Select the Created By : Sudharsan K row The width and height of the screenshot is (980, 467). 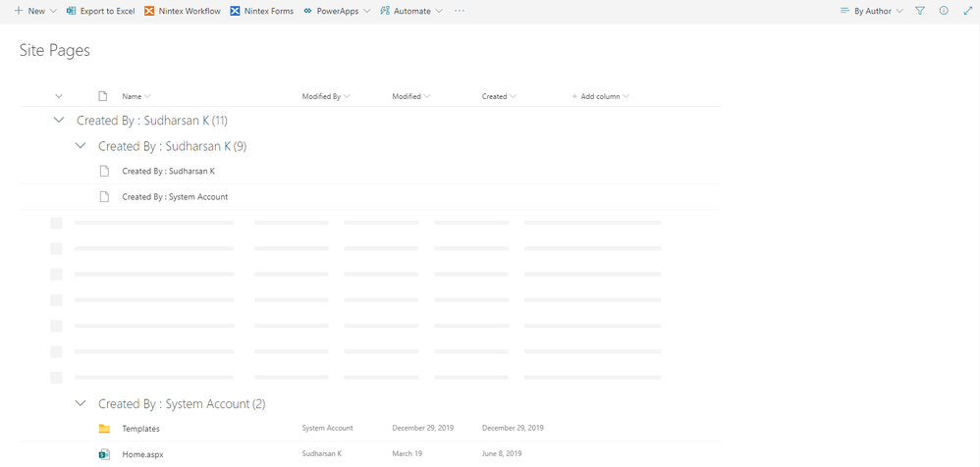point(370,171)
